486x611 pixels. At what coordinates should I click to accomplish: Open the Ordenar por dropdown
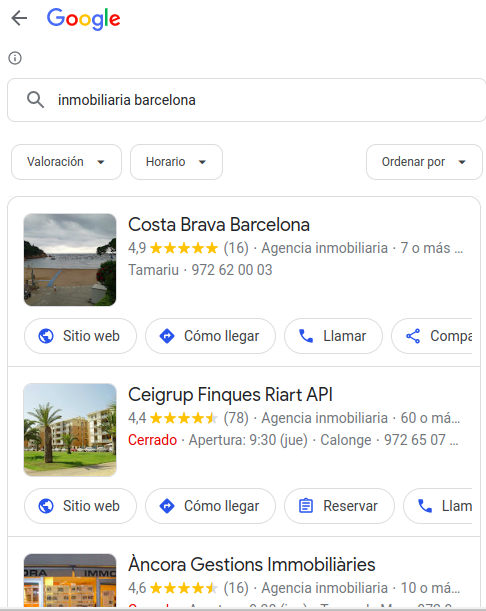pyautogui.click(x=424, y=162)
